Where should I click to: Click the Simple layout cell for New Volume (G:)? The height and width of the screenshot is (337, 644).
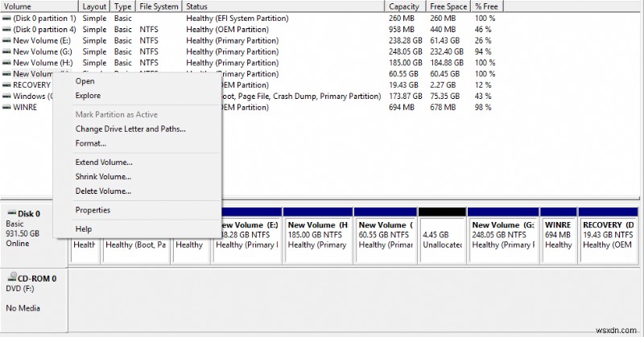tap(94, 51)
